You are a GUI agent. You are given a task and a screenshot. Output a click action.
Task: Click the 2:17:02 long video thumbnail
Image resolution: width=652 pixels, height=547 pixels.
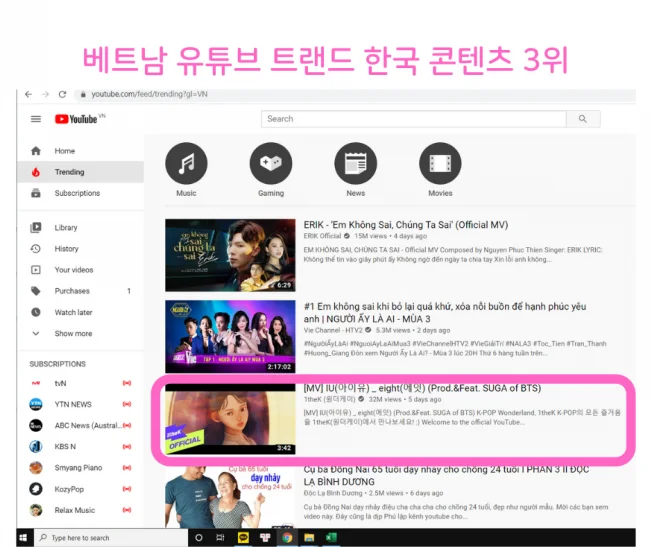(230, 336)
